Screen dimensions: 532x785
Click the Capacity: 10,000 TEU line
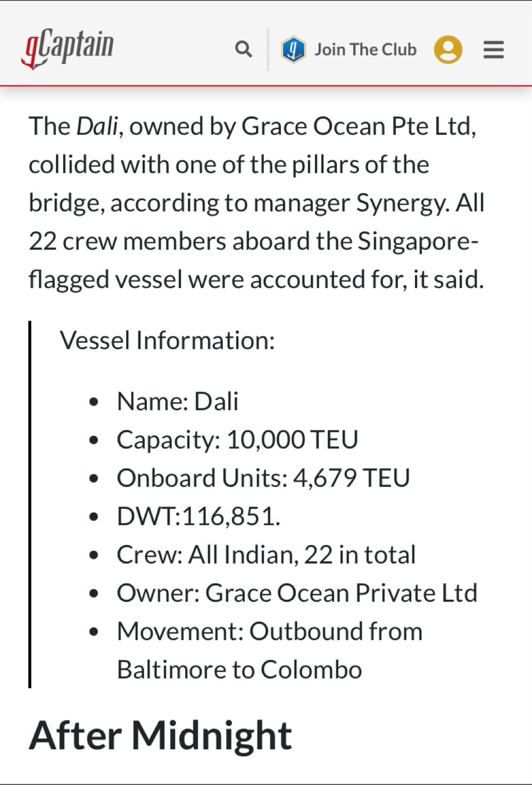click(x=237, y=440)
